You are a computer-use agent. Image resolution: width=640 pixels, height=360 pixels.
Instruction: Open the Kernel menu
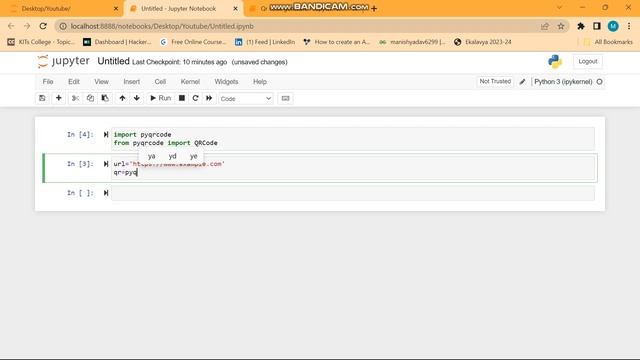pyautogui.click(x=190, y=82)
